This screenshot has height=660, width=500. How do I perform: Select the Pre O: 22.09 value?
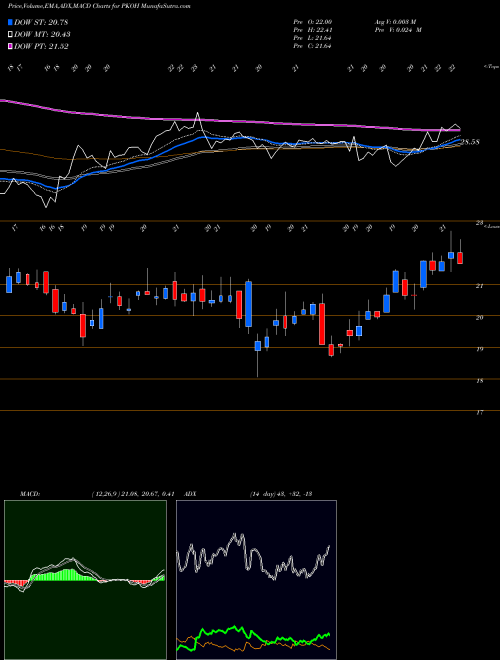click(x=312, y=22)
